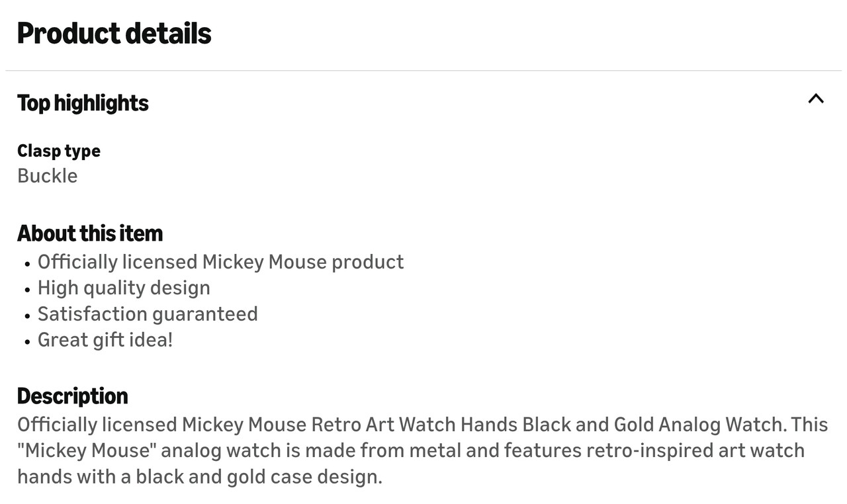The image size is (847, 504).
Task: Click the quoted "Mickey Mouse" text in description
Action: coord(86,450)
